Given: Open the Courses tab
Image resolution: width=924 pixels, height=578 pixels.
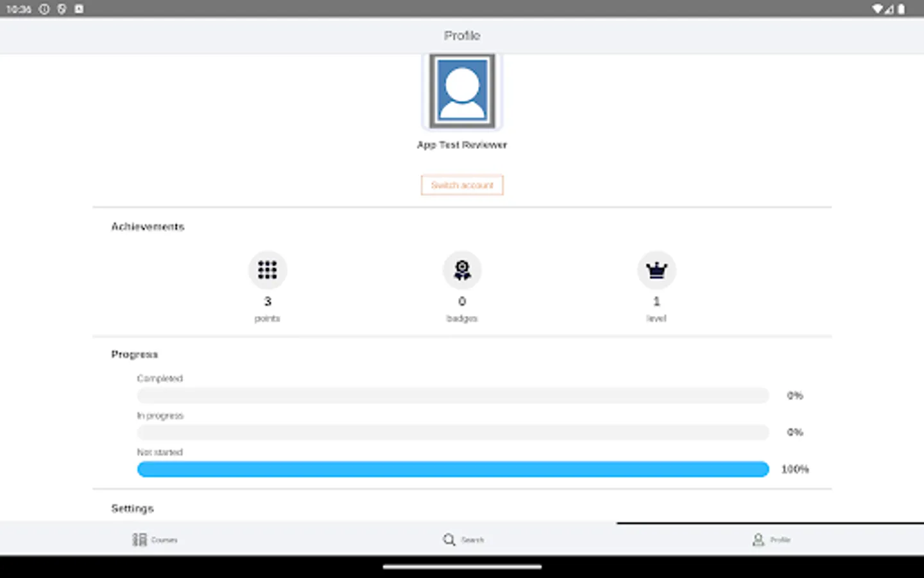Looking at the screenshot, I should [155, 539].
